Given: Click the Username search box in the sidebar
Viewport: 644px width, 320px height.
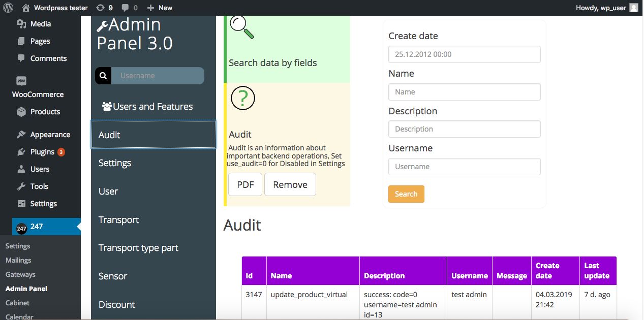Looking at the screenshot, I should [x=158, y=76].
